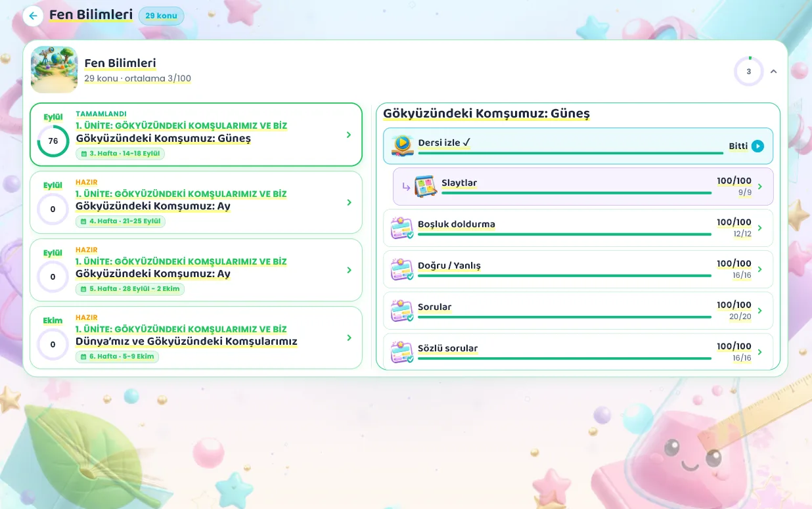This screenshot has width=812, height=509.
Task: Select the calendar icon on 4. Hafta tag
Action: click(83, 221)
